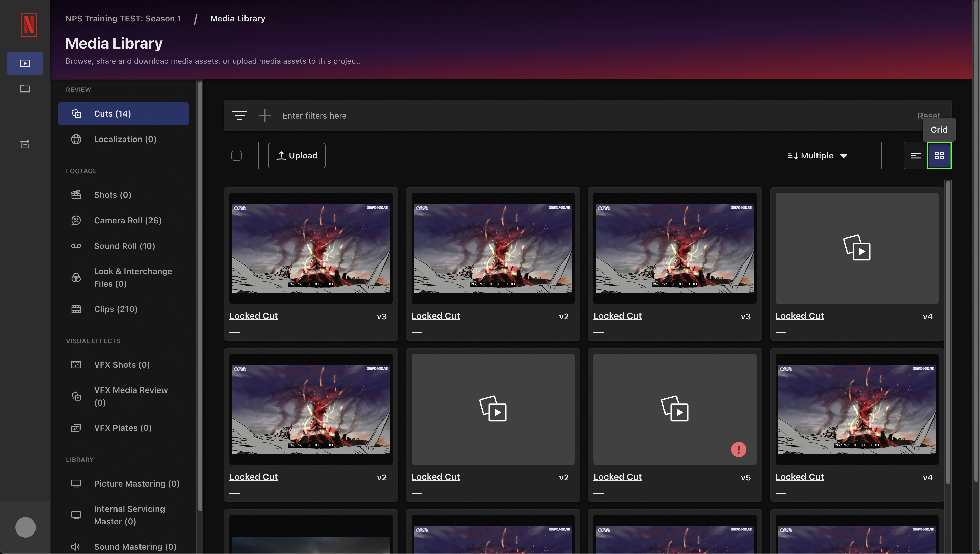Switch to grid view icon
Image resolution: width=980 pixels, height=554 pixels.
(x=939, y=156)
